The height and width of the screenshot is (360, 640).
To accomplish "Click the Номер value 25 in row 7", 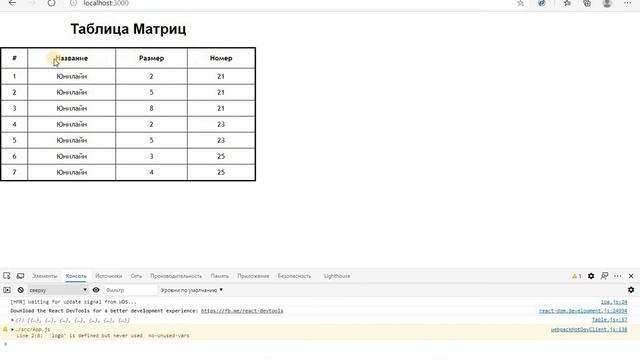I will tap(221, 172).
